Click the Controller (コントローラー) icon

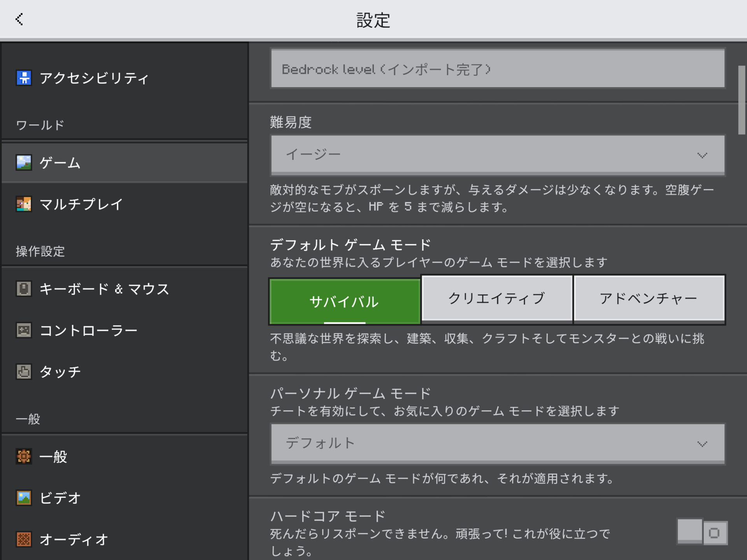tap(24, 331)
